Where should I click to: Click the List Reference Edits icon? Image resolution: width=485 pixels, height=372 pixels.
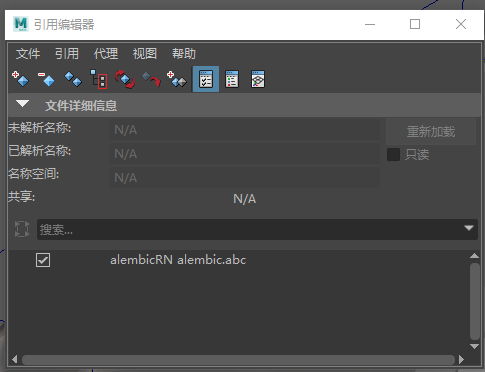(x=232, y=79)
